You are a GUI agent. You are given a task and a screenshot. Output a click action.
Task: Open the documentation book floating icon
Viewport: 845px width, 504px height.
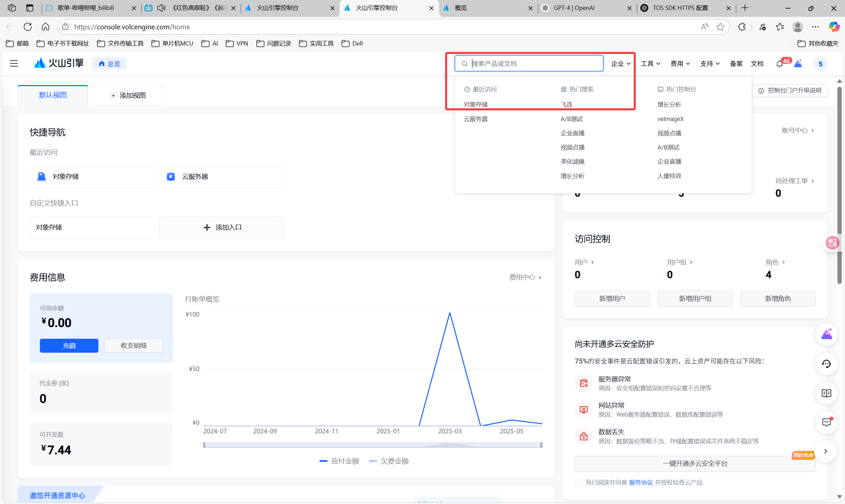click(826, 393)
